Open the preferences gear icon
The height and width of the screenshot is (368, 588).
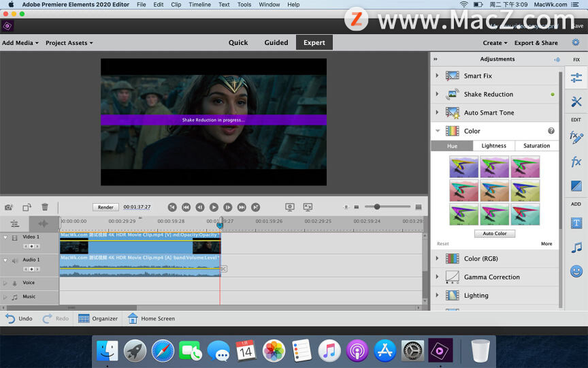point(576,42)
